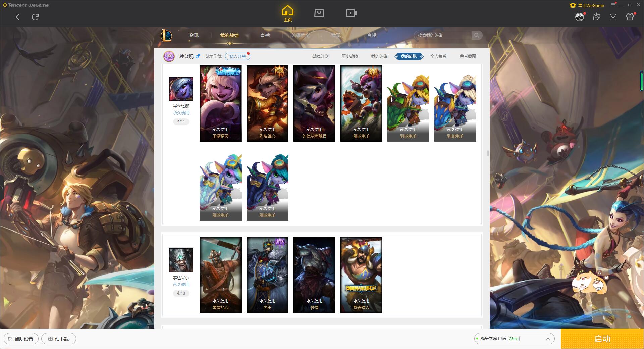Open the 勇敢的心 skin card
Image resolution: width=644 pixels, height=349 pixels.
pyautogui.click(x=220, y=275)
